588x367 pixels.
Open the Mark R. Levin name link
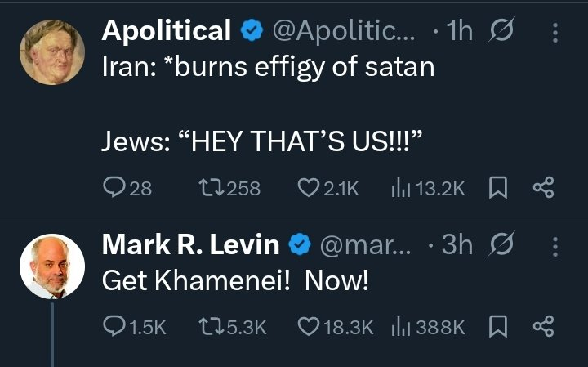pyautogui.click(x=190, y=245)
